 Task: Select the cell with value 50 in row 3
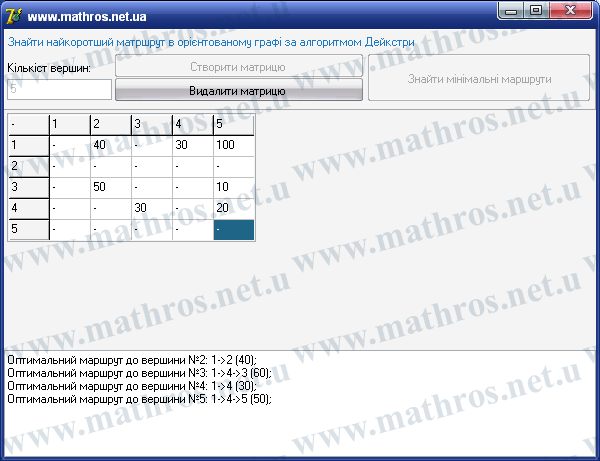point(111,187)
